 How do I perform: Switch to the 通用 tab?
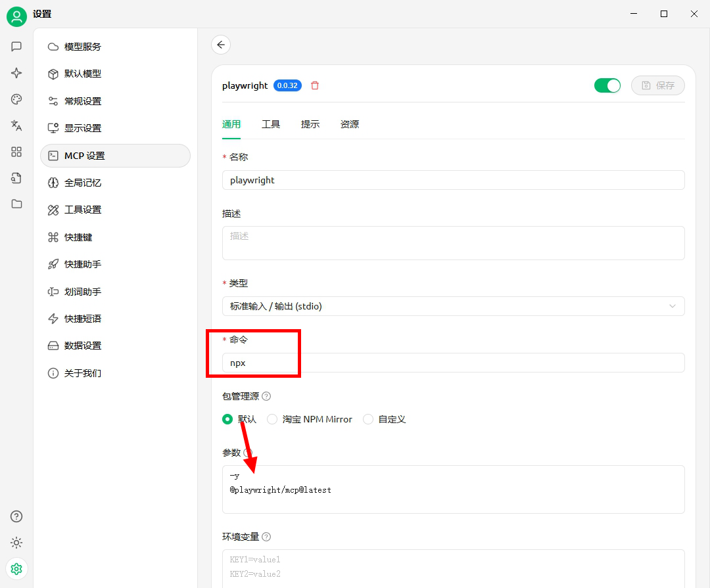coord(231,124)
